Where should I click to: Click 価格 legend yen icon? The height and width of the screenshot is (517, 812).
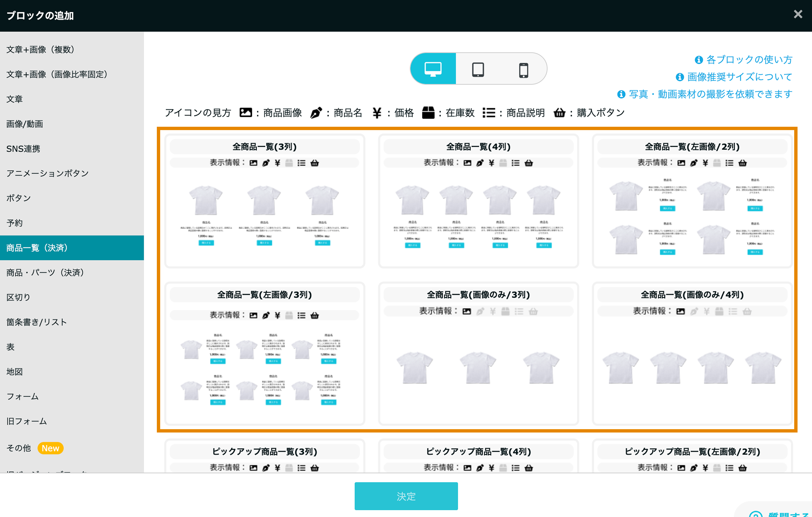[x=377, y=113]
